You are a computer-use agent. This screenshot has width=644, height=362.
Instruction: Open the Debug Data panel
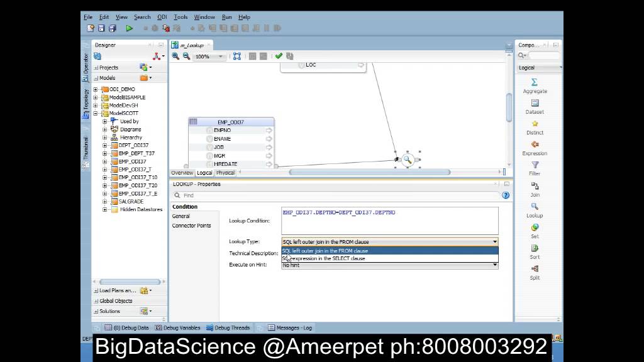pyautogui.click(x=126, y=327)
